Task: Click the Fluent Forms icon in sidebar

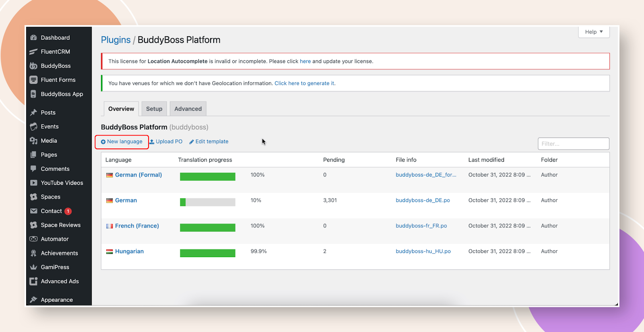Action: (x=34, y=80)
